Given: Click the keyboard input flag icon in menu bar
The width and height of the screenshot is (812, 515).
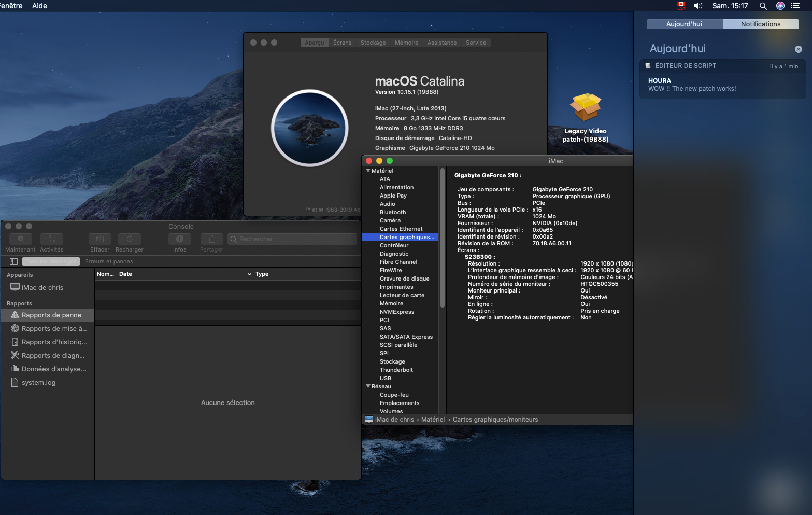Looking at the screenshot, I should pos(681,6).
